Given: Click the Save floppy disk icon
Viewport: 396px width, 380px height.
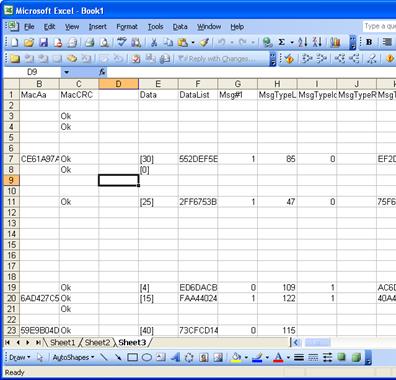Looking at the screenshot, I should (x=44, y=42).
